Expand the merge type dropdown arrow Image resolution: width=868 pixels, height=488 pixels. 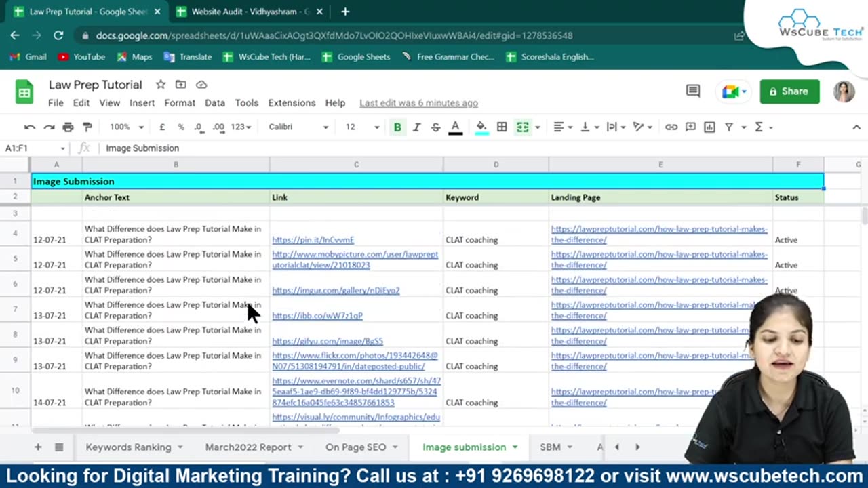tap(538, 127)
